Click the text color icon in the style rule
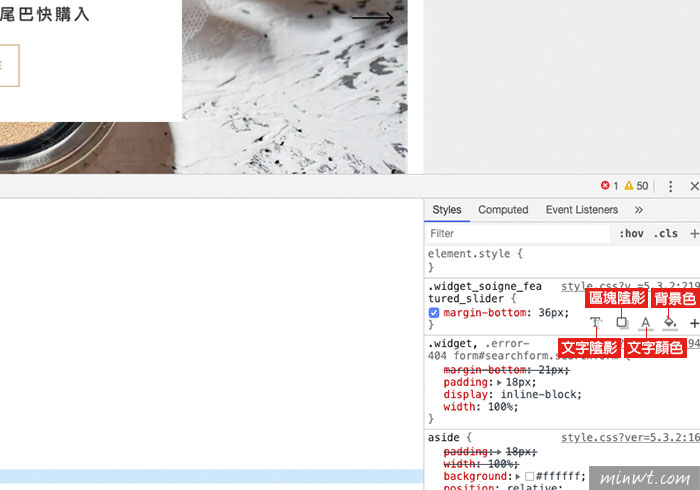Viewport: 700px width, 490px height. [646, 323]
